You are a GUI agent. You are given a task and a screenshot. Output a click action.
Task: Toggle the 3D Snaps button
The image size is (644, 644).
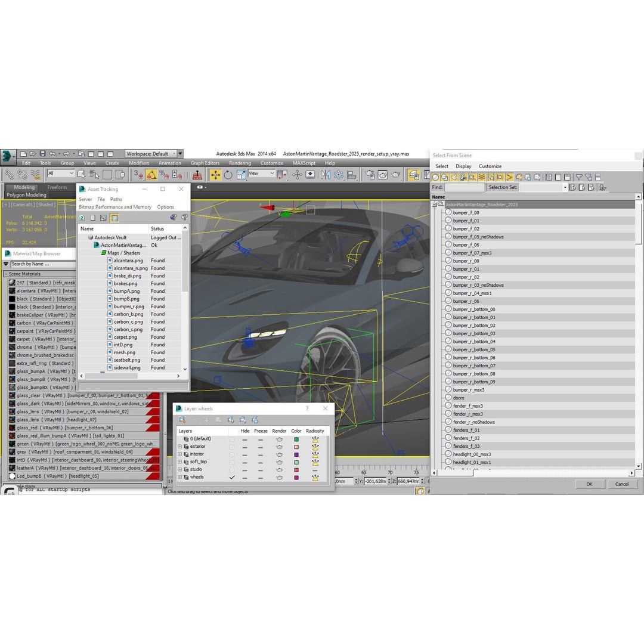pyautogui.click(x=138, y=175)
